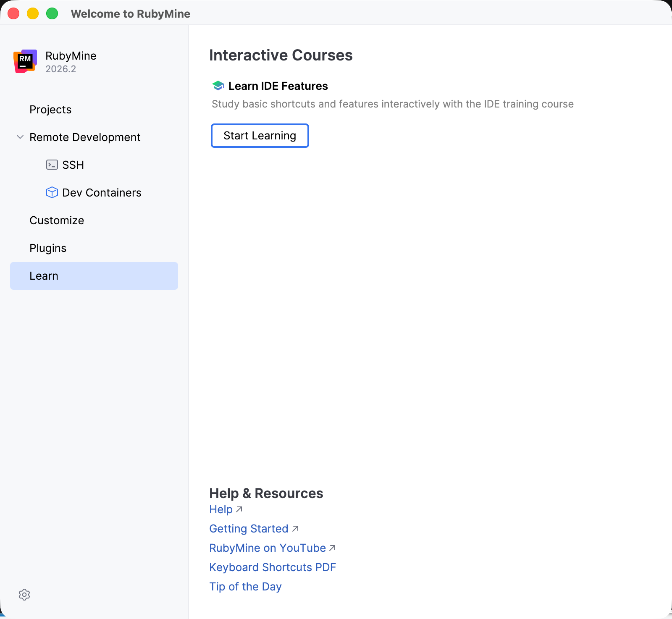Click the Interactive Courses heading

[x=281, y=55]
